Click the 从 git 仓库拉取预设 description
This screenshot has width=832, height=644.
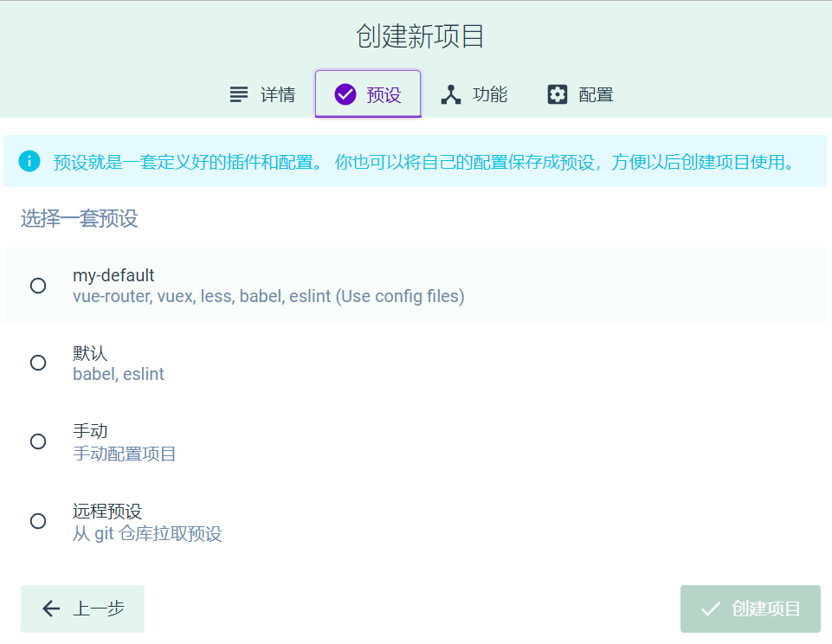(x=146, y=535)
